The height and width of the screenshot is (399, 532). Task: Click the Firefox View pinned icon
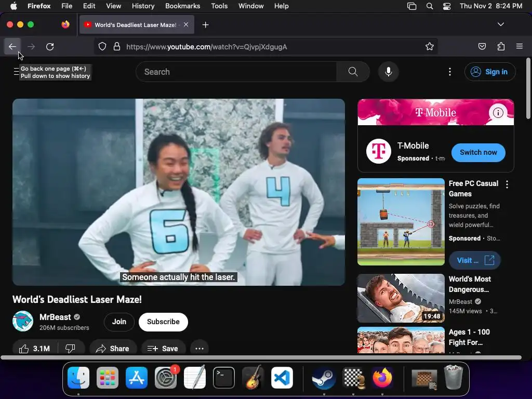[65, 24]
